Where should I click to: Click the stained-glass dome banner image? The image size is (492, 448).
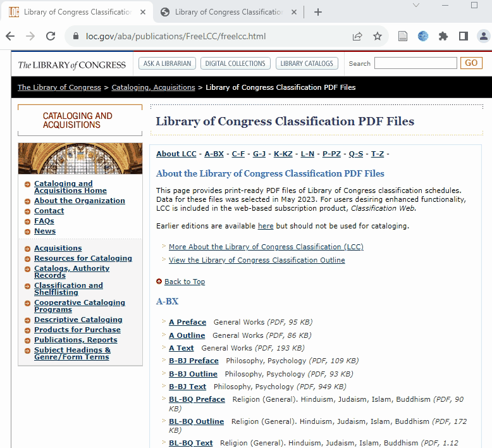pos(80,159)
